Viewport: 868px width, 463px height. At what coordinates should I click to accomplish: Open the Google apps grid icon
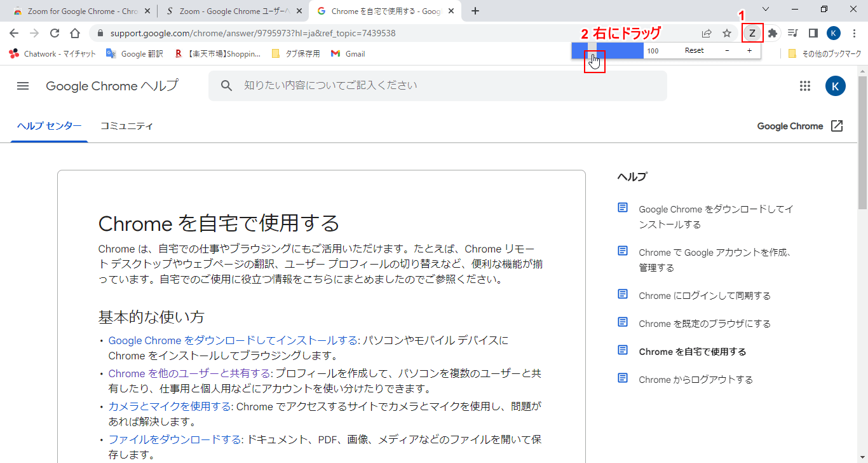(x=805, y=86)
